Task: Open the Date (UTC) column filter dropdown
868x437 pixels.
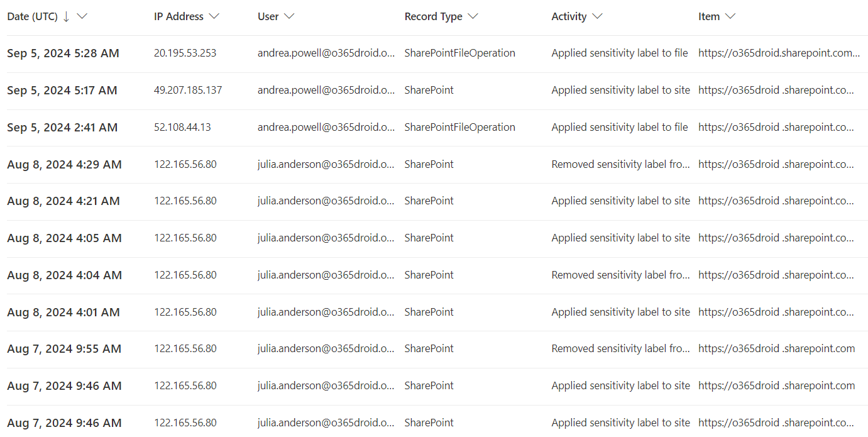Action: 82,16
